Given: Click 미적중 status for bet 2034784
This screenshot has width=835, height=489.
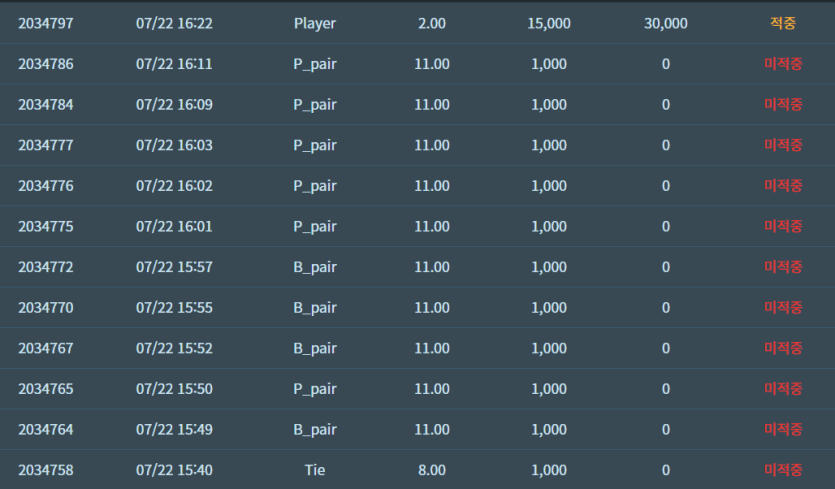Looking at the screenshot, I should point(783,104).
